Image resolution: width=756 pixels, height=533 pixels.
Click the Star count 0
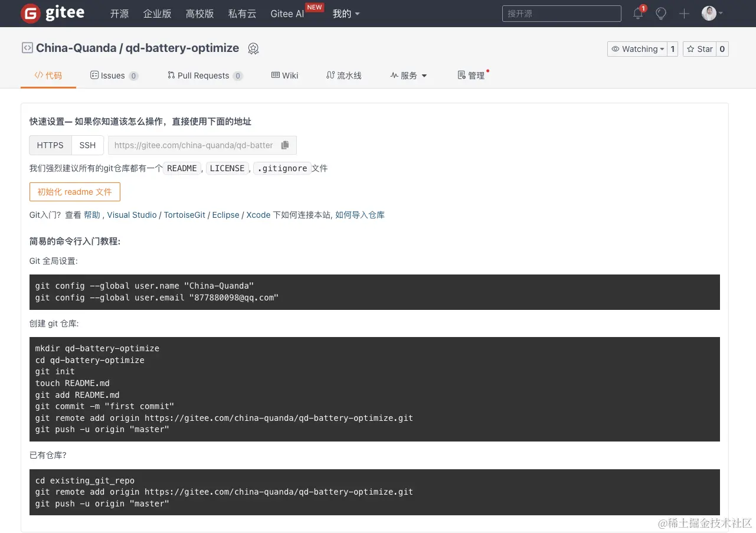tap(722, 49)
